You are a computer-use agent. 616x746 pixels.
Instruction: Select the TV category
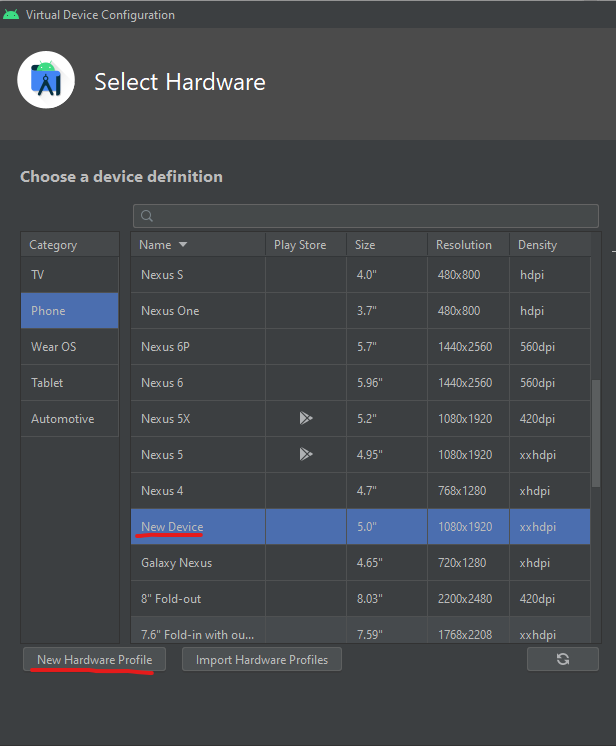(x=70, y=275)
